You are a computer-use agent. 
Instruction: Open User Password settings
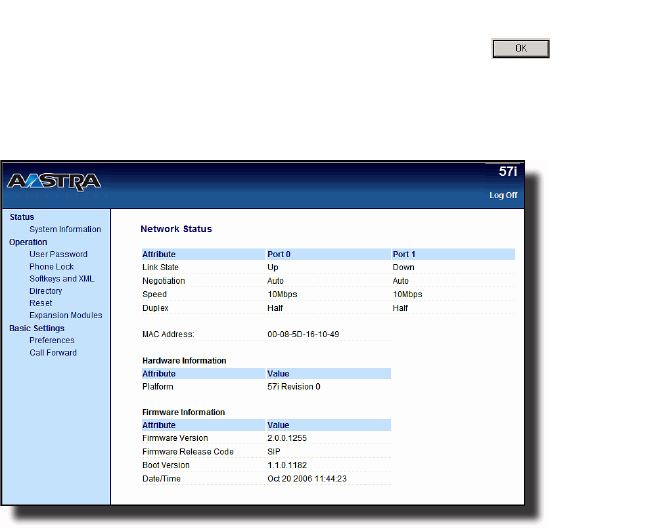point(58,254)
